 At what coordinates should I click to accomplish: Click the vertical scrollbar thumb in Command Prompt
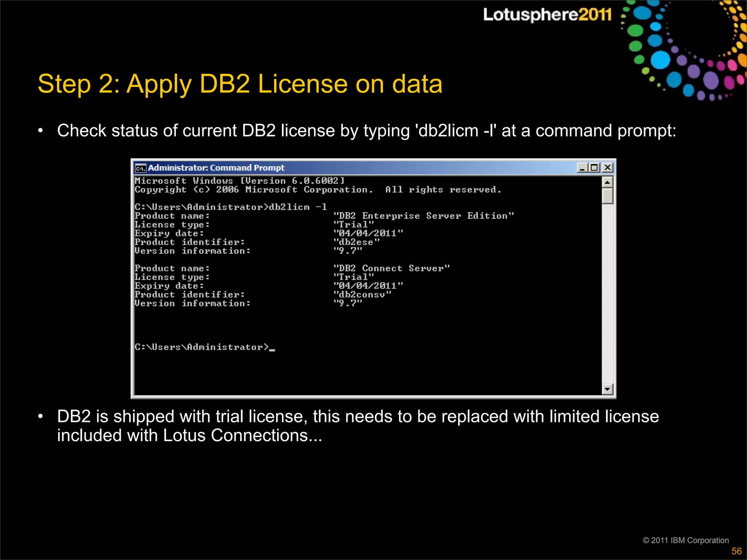click(x=607, y=196)
